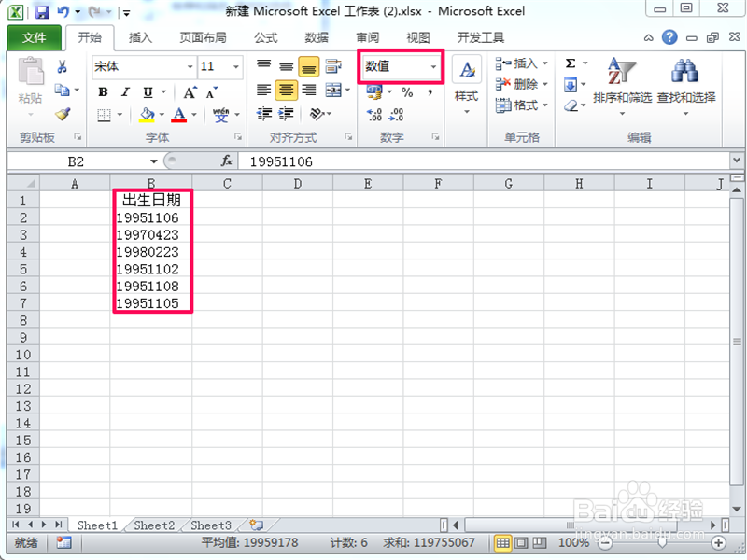Open 格式 format cells menu

521,105
